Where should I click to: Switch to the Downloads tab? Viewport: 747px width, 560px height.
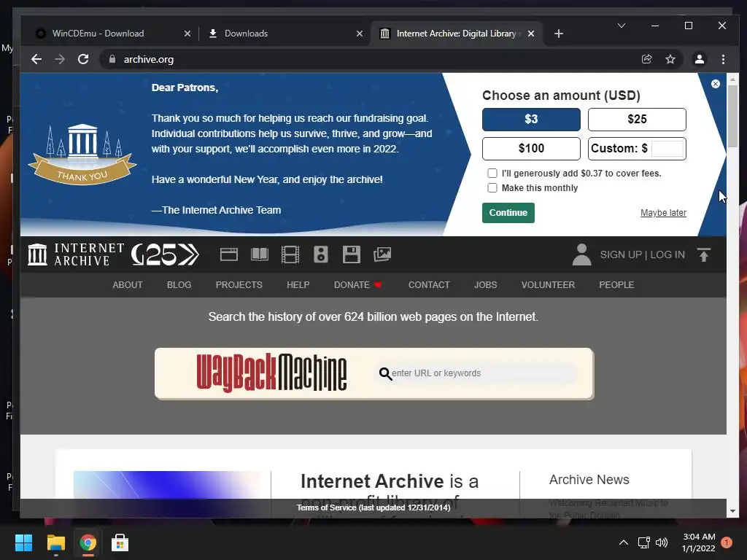pos(246,34)
